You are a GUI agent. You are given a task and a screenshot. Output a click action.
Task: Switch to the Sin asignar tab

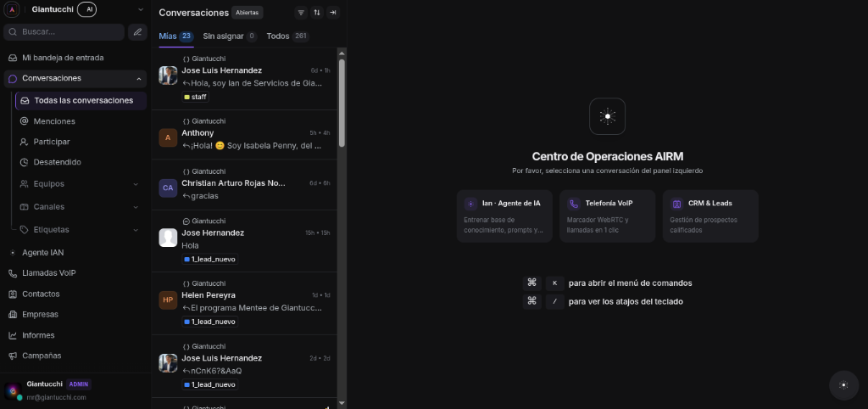pyautogui.click(x=230, y=36)
